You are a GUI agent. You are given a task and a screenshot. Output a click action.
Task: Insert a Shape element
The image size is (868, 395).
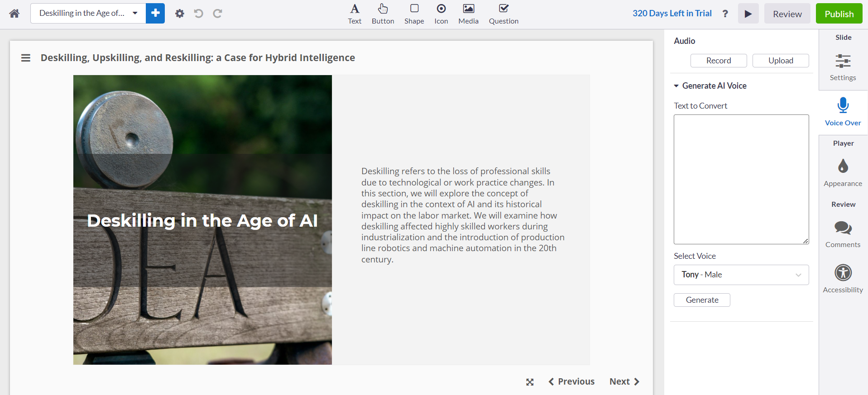tap(414, 14)
